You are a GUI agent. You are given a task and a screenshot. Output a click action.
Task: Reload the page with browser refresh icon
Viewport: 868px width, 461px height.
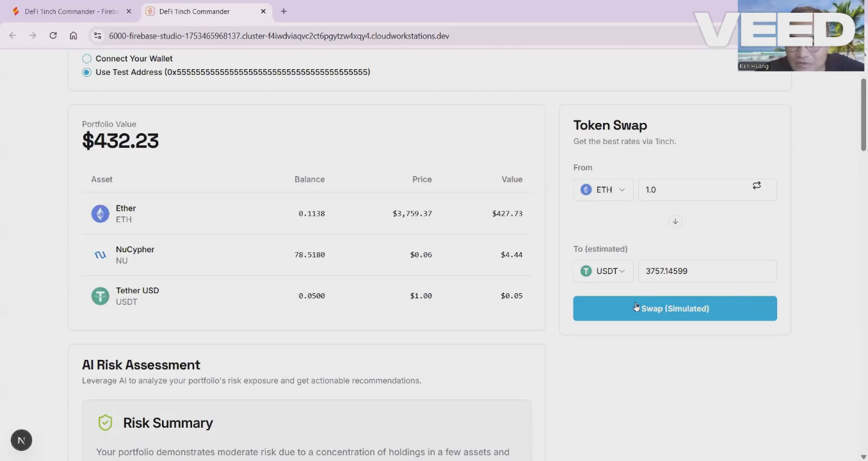[x=53, y=36]
